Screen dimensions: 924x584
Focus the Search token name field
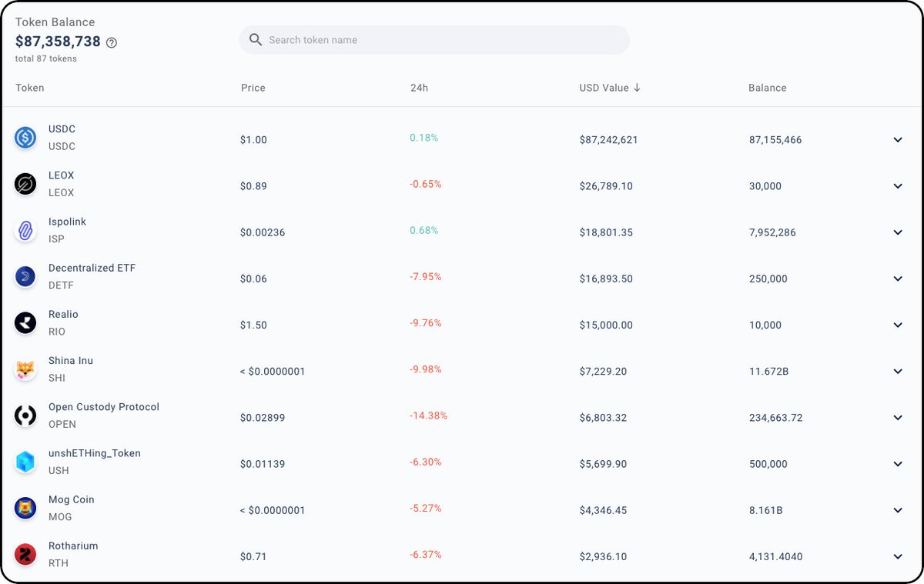[434, 40]
